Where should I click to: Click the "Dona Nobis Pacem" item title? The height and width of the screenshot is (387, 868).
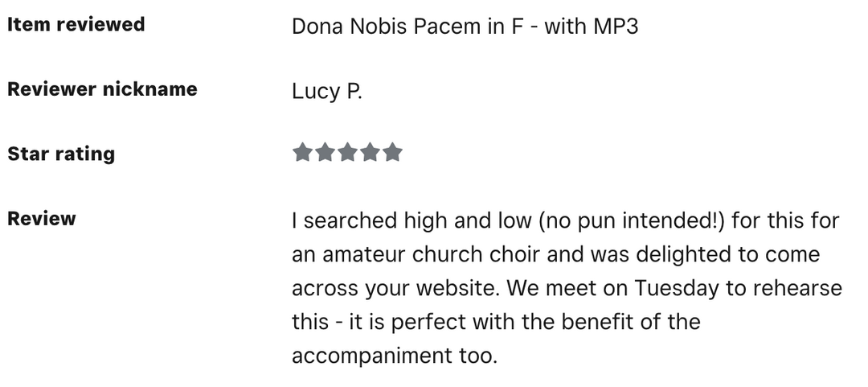(387, 27)
